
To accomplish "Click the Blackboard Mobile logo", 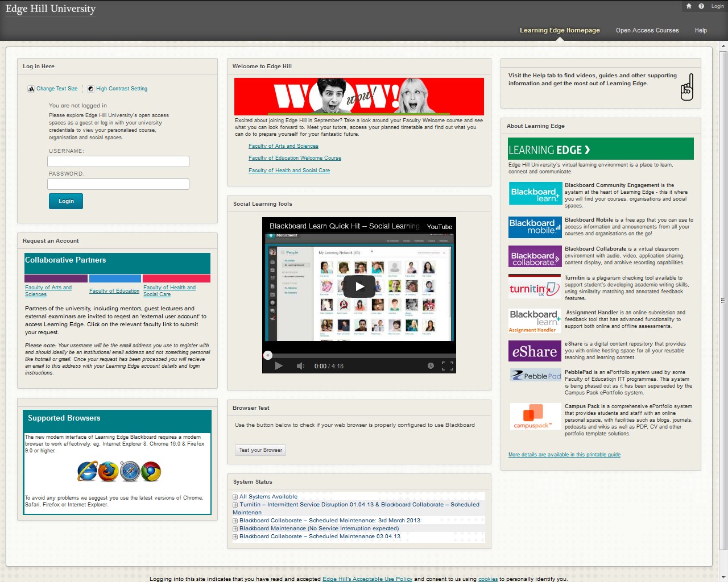I will click(x=535, y=227).
